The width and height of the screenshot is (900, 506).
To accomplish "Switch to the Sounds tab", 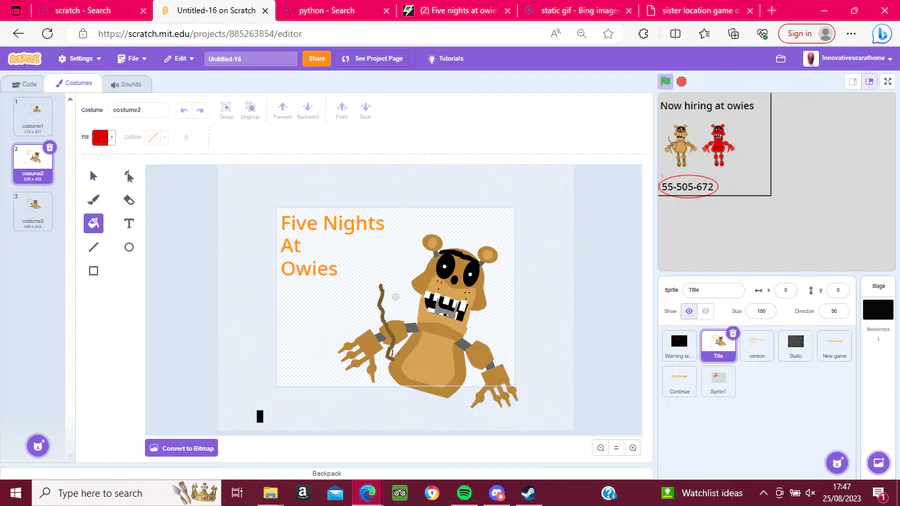I will (126, 84).
